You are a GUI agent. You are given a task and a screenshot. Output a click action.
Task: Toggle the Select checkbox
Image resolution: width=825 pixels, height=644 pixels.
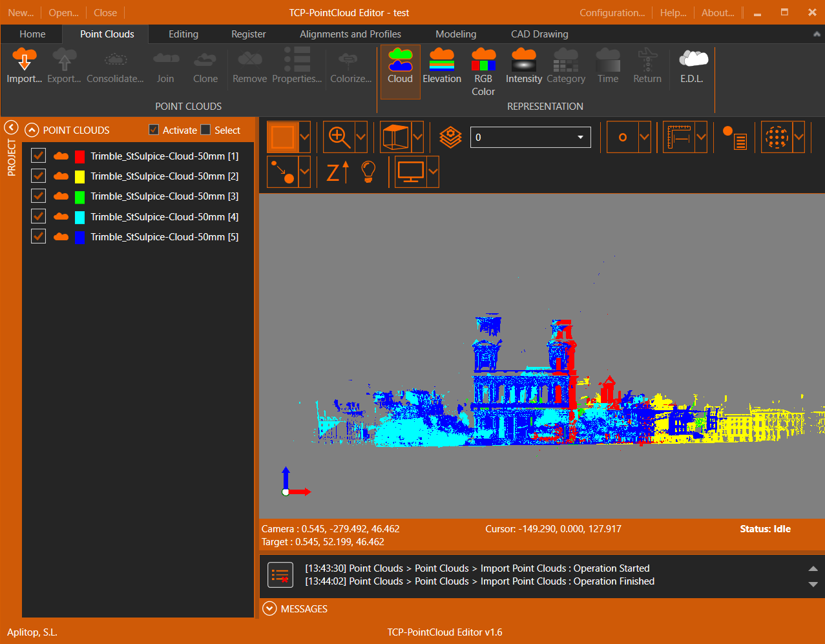[x=205, y=130]
